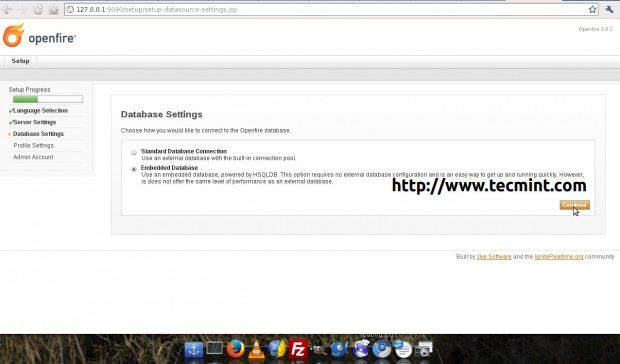Open the purple globe dock icon
This screenshot has height=364, width=620.
click(361, 349)
